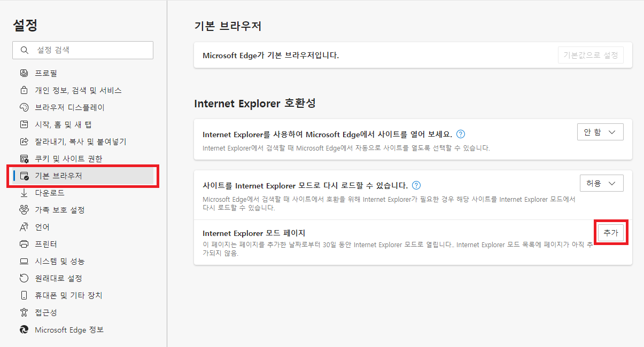This screenshot has width=644, height=347.
Task: Click the palette icon for 브라우저 디스플레이
Action: pyautogui.click(x=24, y=107)
